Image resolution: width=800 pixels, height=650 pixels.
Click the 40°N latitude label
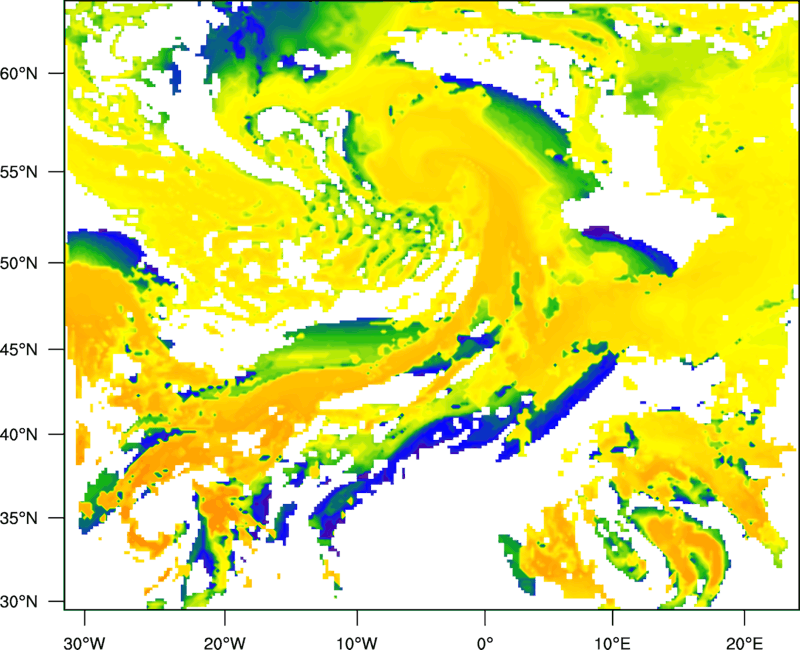coord(19,434)
